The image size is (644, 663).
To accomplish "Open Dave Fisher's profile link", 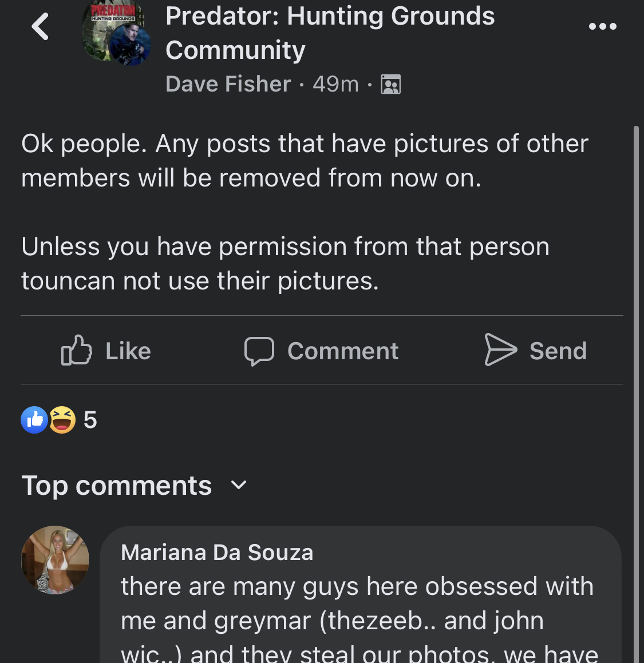I will click(228, 84).
